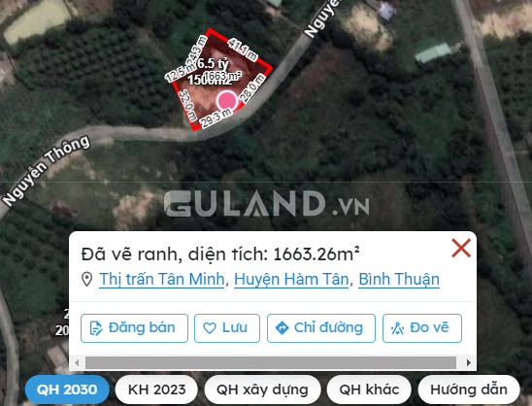Click the Đăng bán button
Viewport: 532px width, 406px height.
134,328
